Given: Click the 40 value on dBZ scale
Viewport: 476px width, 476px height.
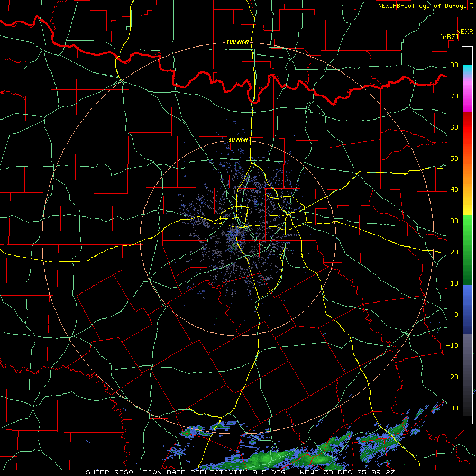Looking at the screenshot, I should (x=454, y=190).
